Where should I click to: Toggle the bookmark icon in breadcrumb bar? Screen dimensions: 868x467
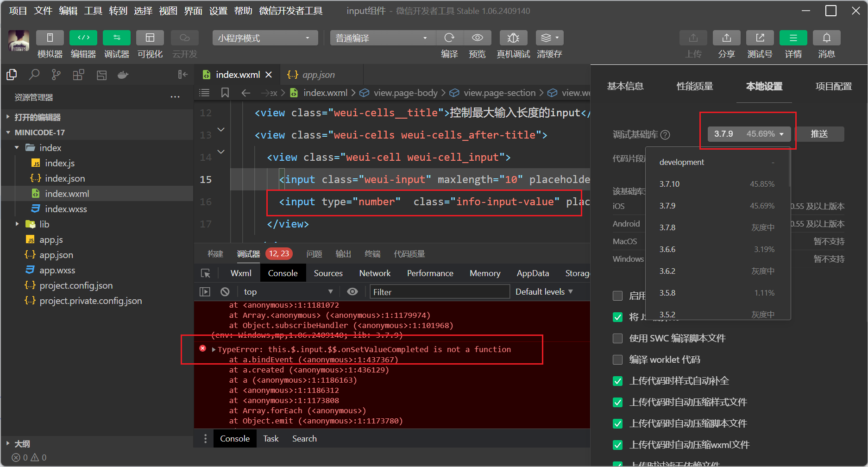(x=225, y=93)
